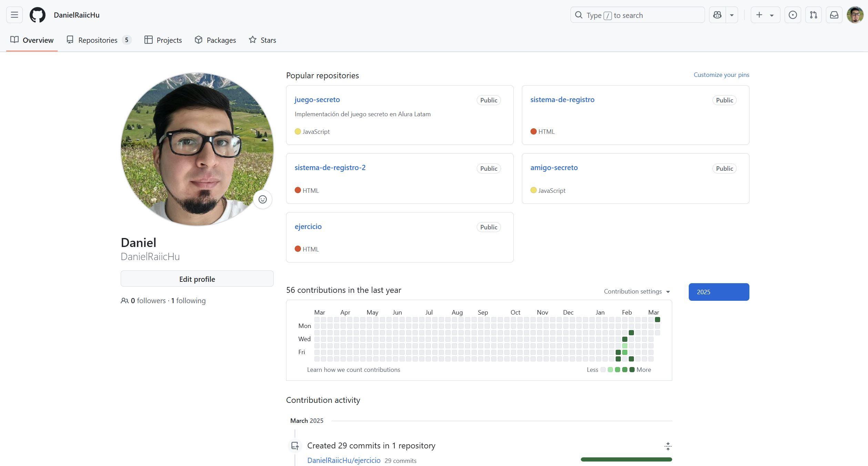Switch to the Overview tab
The image size is (868, 466).
click(32, 40)
